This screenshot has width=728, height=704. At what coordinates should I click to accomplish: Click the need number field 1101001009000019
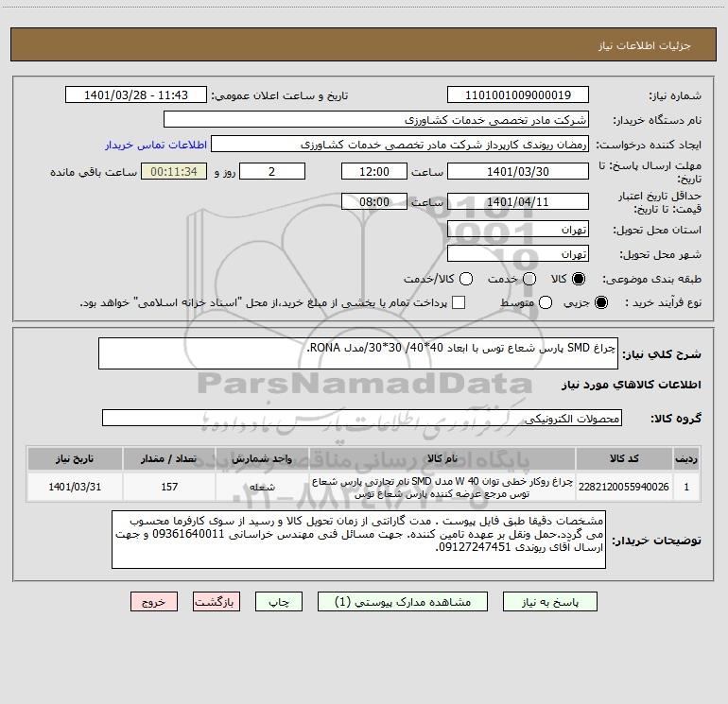point(518,94)
